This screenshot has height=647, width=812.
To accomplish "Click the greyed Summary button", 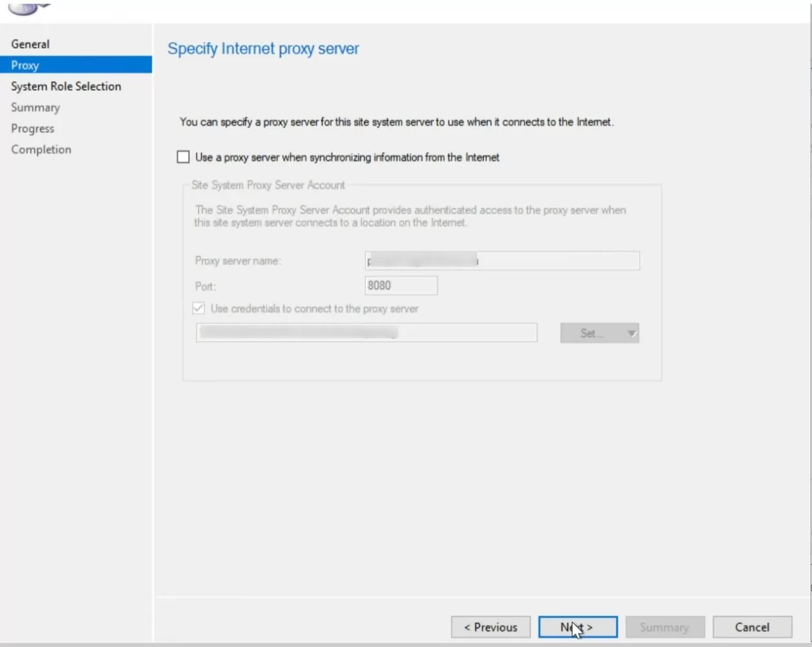I will [665, 627].
